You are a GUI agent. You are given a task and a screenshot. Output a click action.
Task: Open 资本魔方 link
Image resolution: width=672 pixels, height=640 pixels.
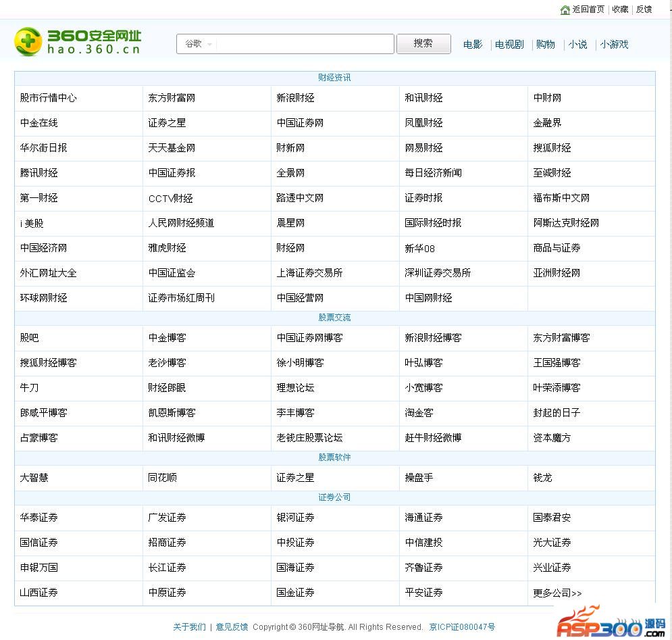click(552, 438)
